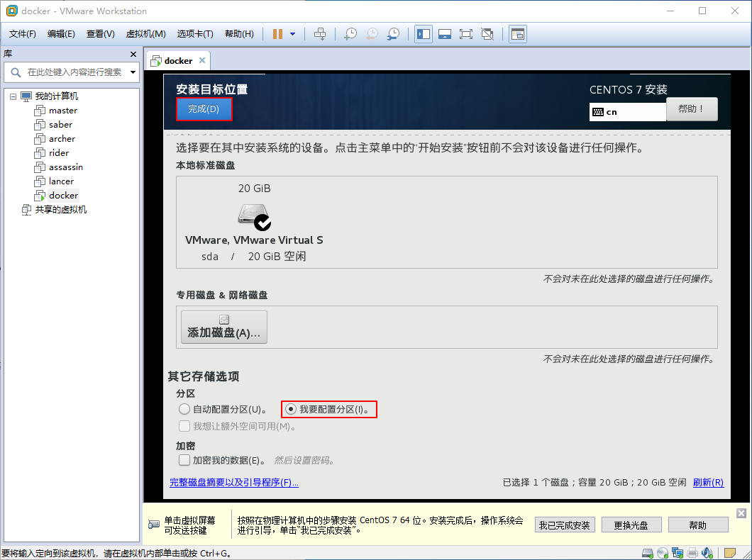Open the library search filter dropdown
752x560 pixels.
131,72
